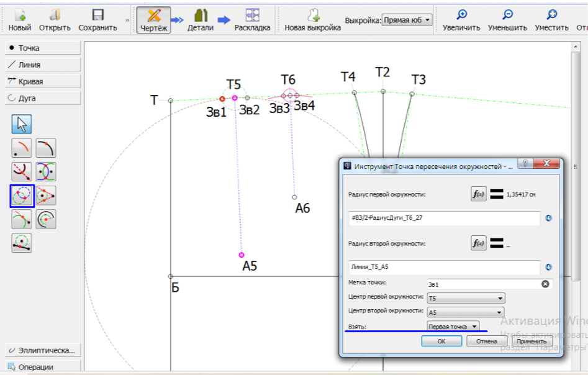Switch to Детали mode
Screen dimensions: 588x375
coord(201,19)
